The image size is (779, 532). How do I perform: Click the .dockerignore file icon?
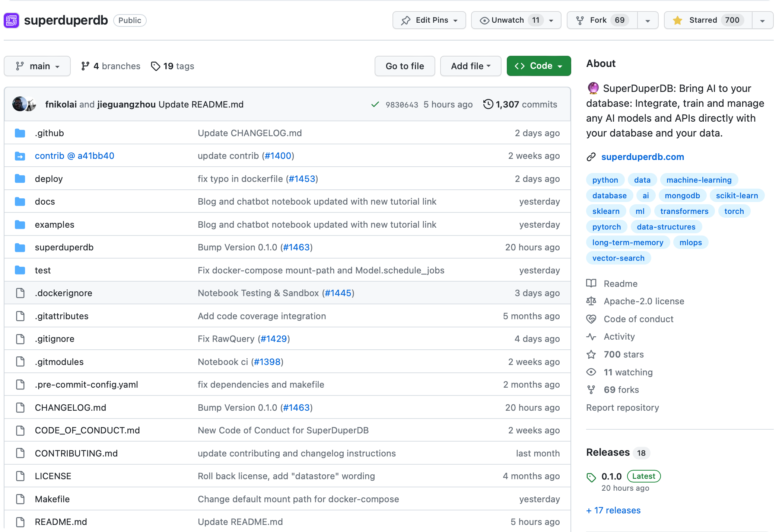20,293
